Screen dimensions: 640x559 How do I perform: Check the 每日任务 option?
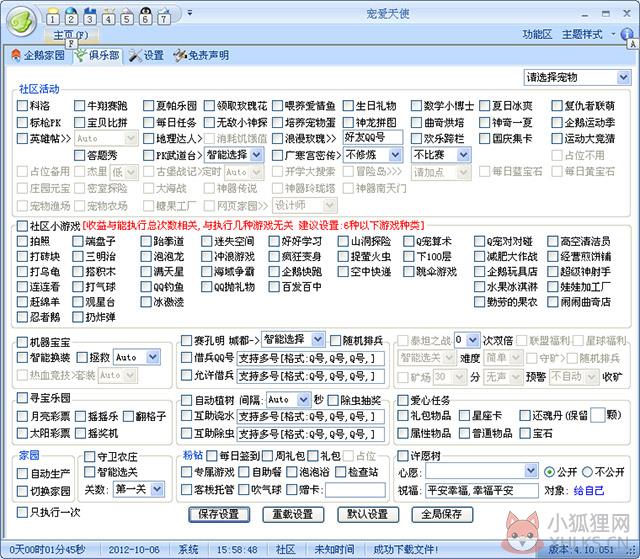(x=148, y=122)
